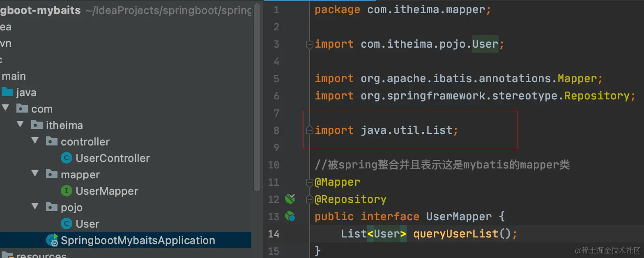This screenshot has height=258, width=644.
Task: Click the UserController class icon
Action: click(x=67, y=158)
